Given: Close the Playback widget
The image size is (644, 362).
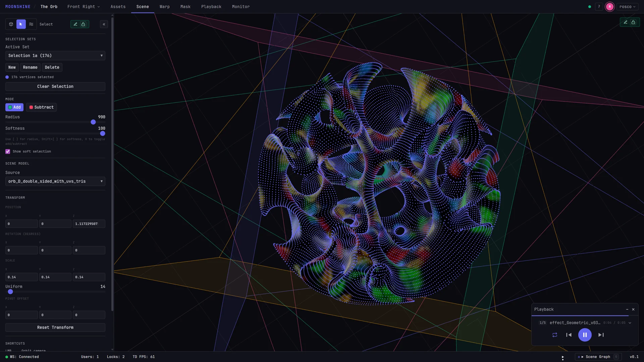Looking at the screenshot, I should coord(633,309).
